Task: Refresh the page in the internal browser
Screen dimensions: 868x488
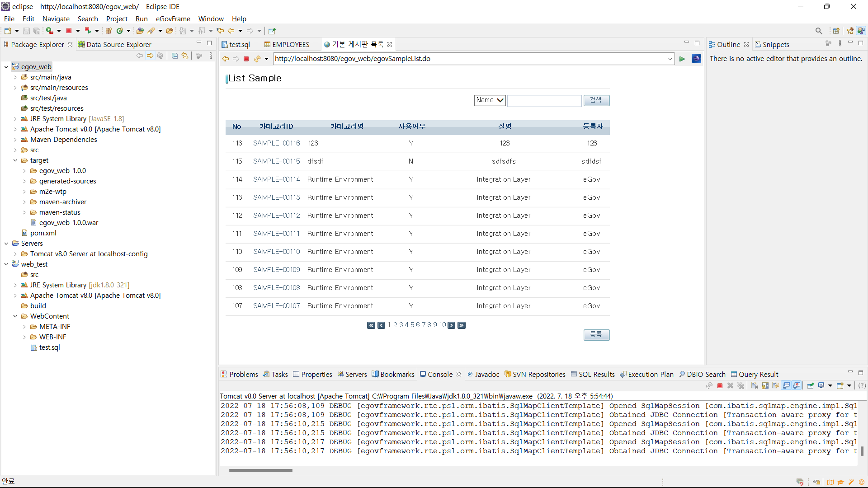Action: (x=257, y=59)
